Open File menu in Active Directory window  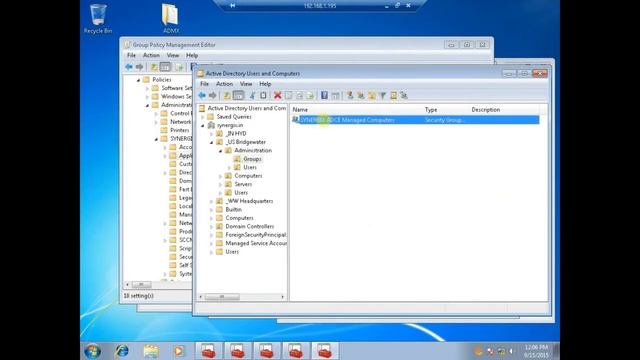point(204,84)
